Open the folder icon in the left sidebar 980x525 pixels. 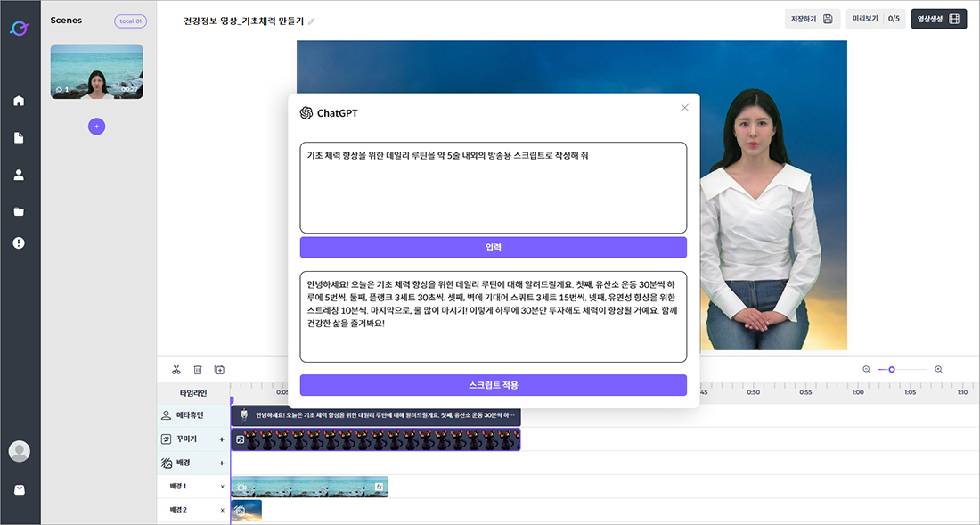click(x=19, y=211)
